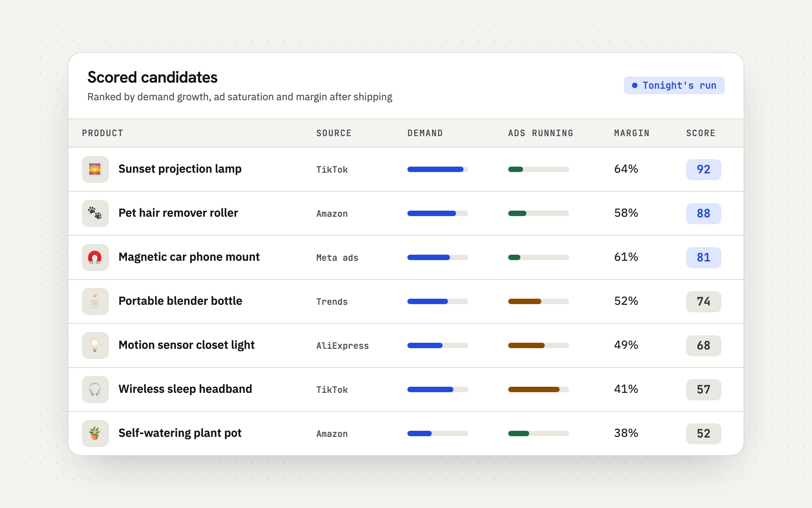Click the ads running bar for Wireless sleep headband
Image resolution: width=812 pixels, height=508 pixels.
click(x=538, y=389)
